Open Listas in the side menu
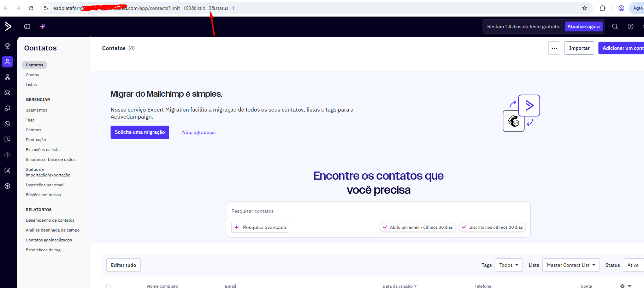The width and height of the screenshot is (644, 288). [31, 85]
